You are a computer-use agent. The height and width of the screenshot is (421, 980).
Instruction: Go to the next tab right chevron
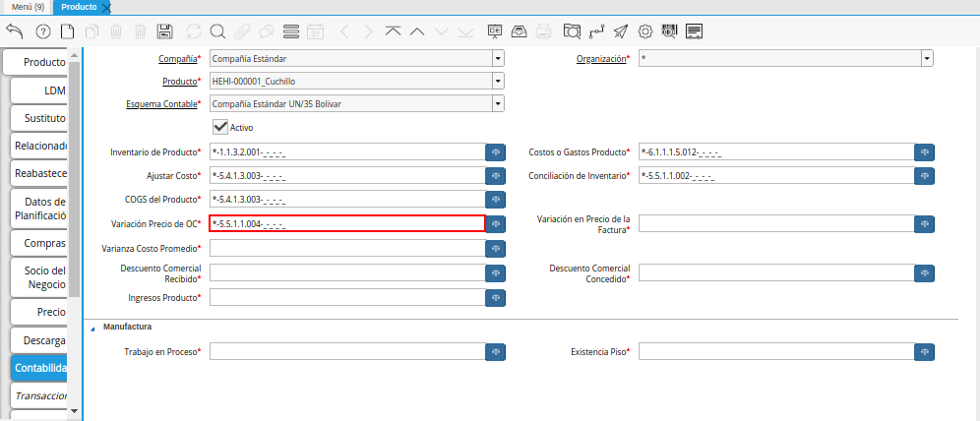click(x=368, y=31)
